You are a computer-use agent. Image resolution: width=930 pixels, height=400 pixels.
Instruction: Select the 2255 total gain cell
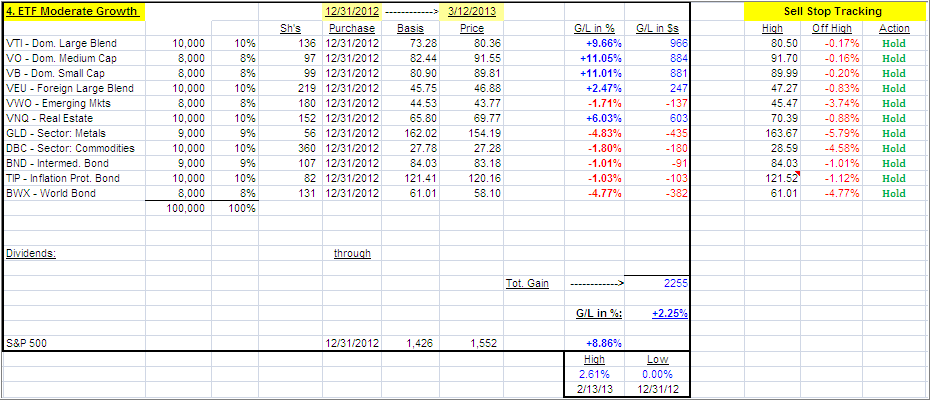[658, 283]
